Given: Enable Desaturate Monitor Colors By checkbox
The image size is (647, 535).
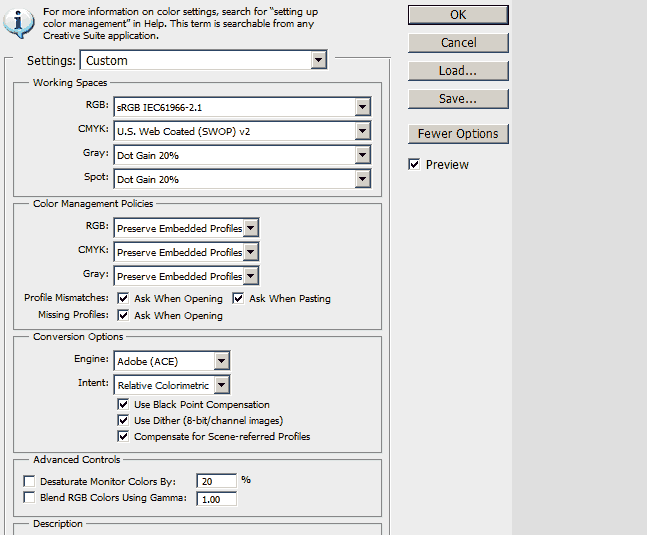Looking at the screenshot, I should click(28, 481).
